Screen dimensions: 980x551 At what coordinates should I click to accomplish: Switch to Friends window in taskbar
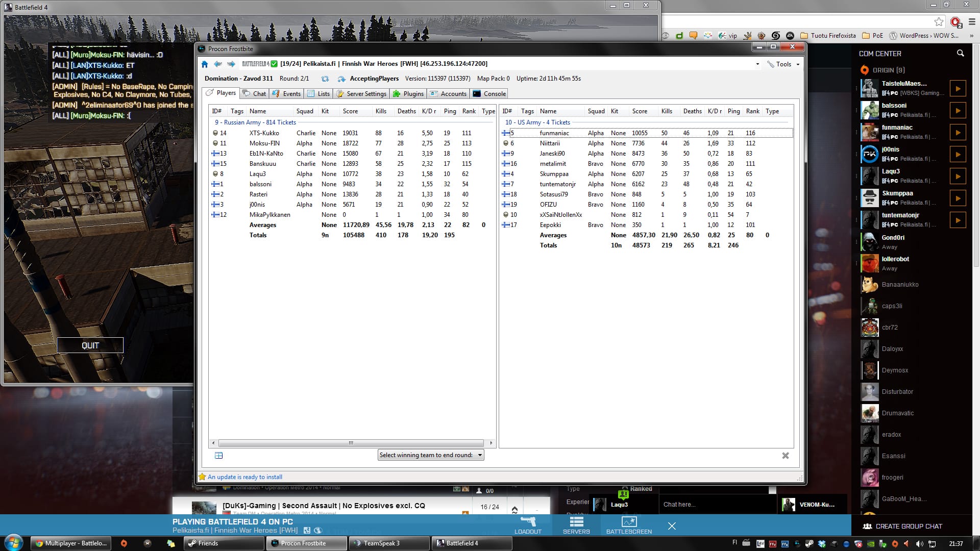pos(224,543)
